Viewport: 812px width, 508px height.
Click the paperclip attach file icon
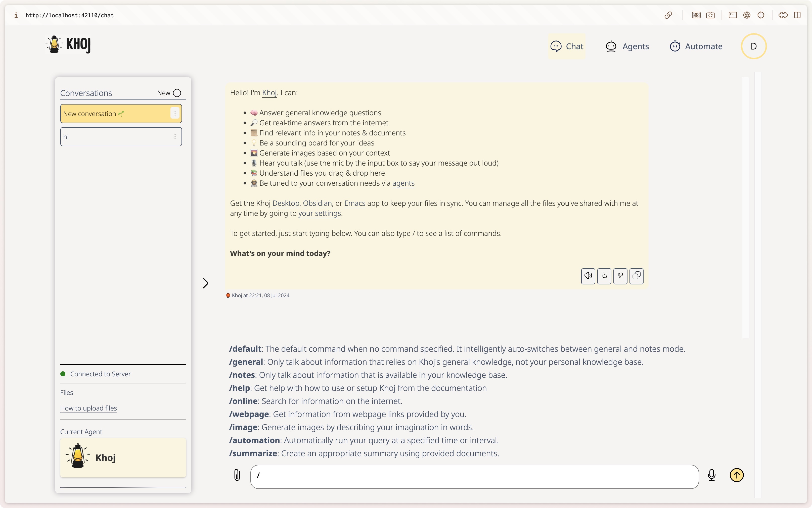coord(237,475)
